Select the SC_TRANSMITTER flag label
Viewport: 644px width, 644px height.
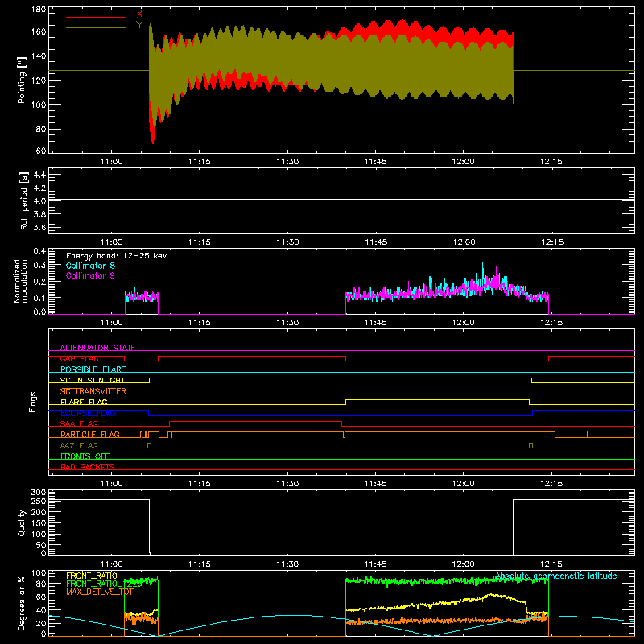tap(93, 391)
